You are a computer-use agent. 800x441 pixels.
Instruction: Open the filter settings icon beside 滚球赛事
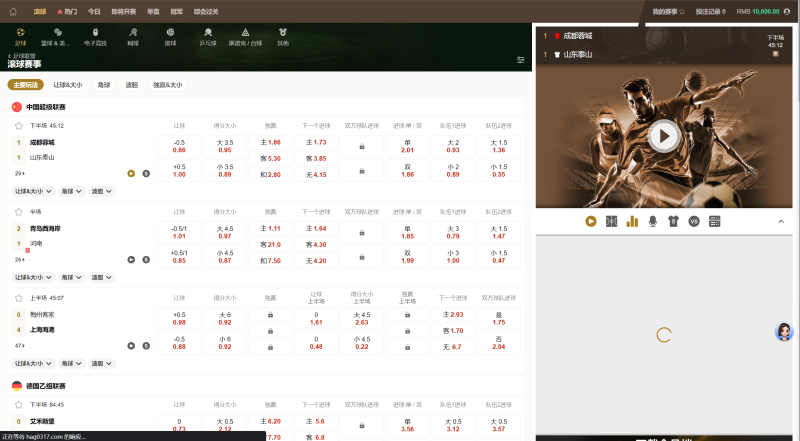(x=520, y=60)
